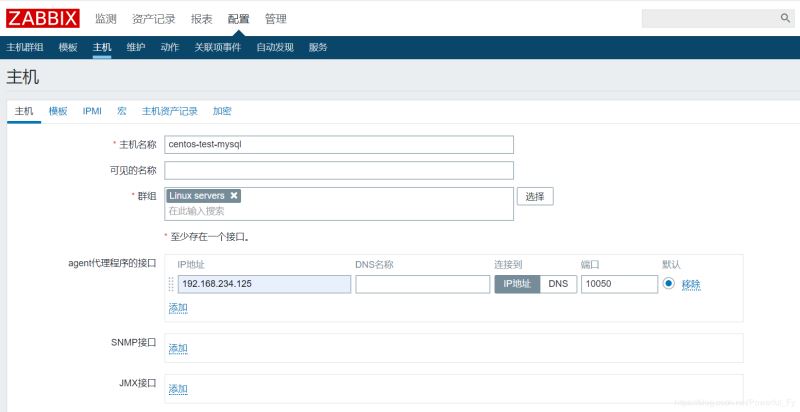Switch to the IPMI tab

coord(92,111)
